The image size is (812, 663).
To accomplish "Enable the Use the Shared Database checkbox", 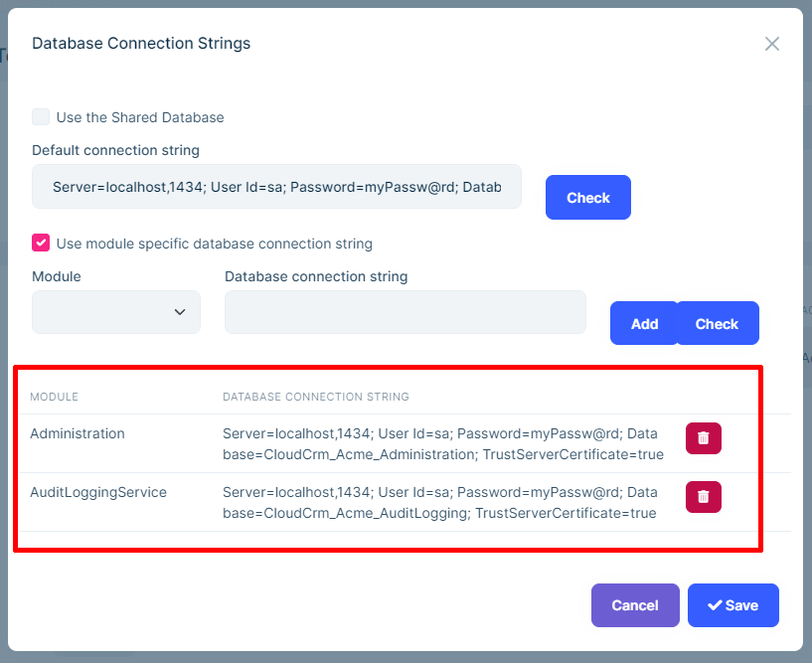I will (x=41, y=116).
